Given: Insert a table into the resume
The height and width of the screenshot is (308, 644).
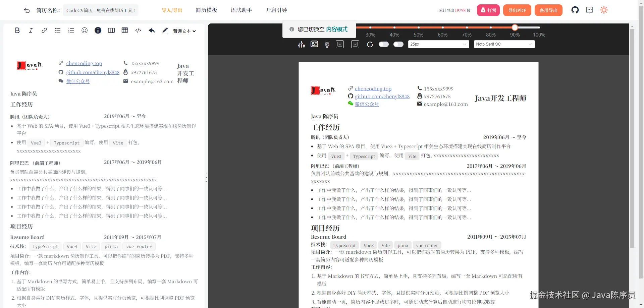Looking at the screenshot, I should pos(125,30).
